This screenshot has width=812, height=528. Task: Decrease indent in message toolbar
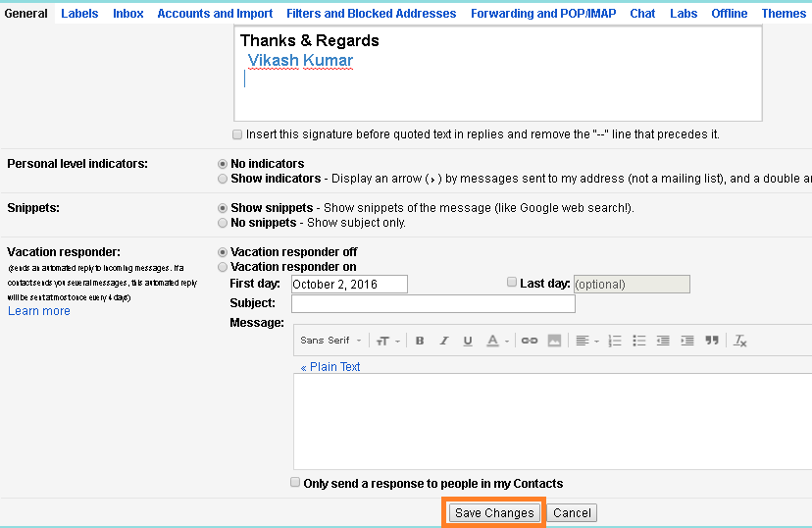[x=663, y=341]
